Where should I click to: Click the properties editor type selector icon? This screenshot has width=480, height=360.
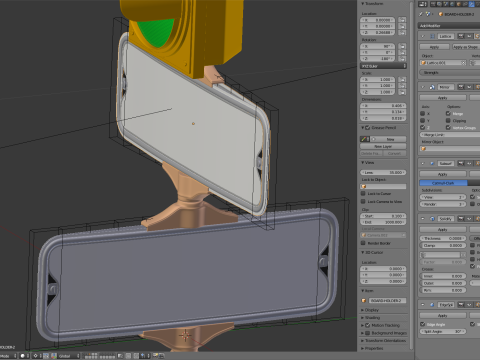click(423, 4)
